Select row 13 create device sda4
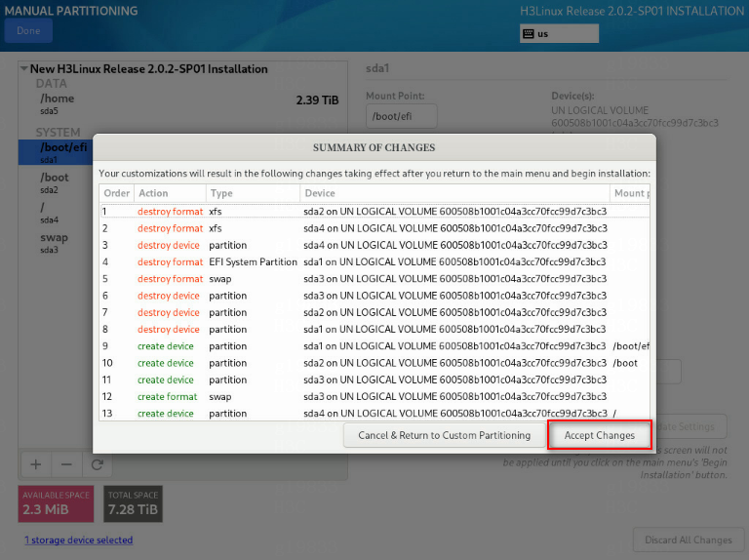The width and height of the screenshot is (749, 560). pyautogui.click(x=374, y=414)
